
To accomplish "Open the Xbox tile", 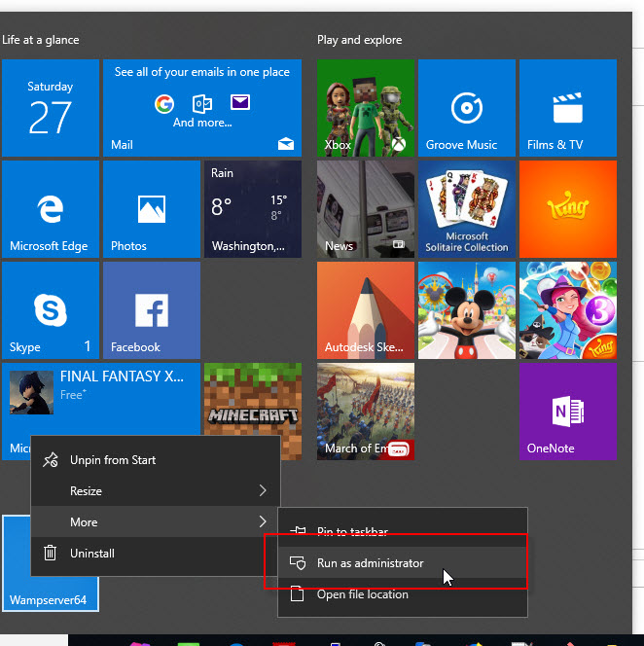I will 365,108.
